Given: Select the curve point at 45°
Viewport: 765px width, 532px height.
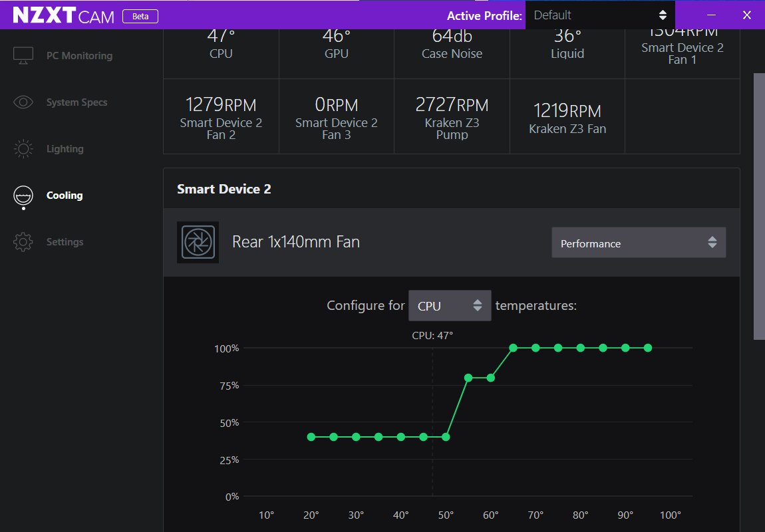Looking at the screenshot, I should pos(424,437).
